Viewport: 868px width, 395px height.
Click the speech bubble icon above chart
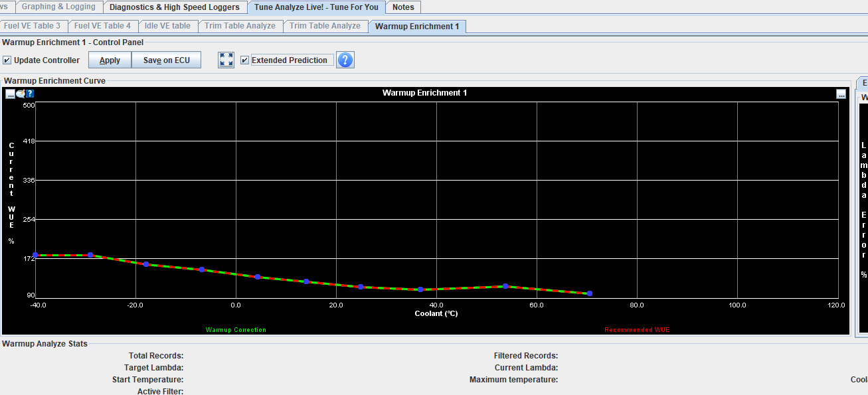20,94
